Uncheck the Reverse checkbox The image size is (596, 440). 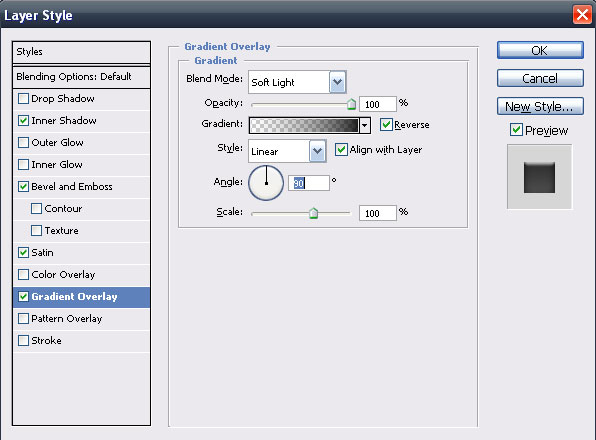pyautogui.click(x=386, y=125)
